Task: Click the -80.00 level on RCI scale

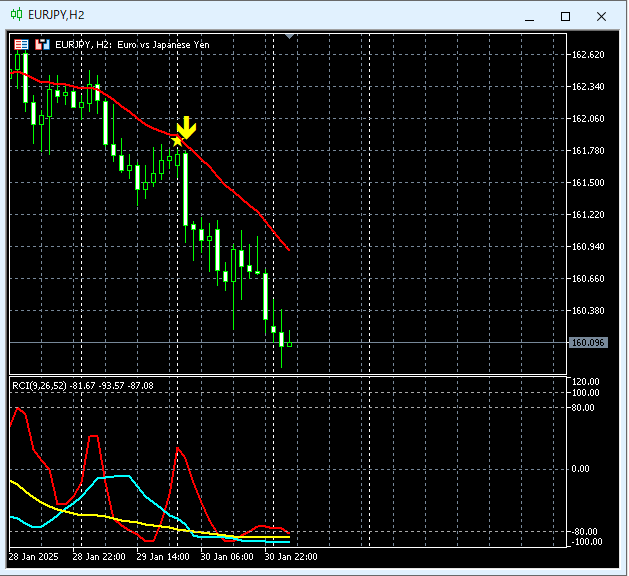Action: [x=585, y=532]
